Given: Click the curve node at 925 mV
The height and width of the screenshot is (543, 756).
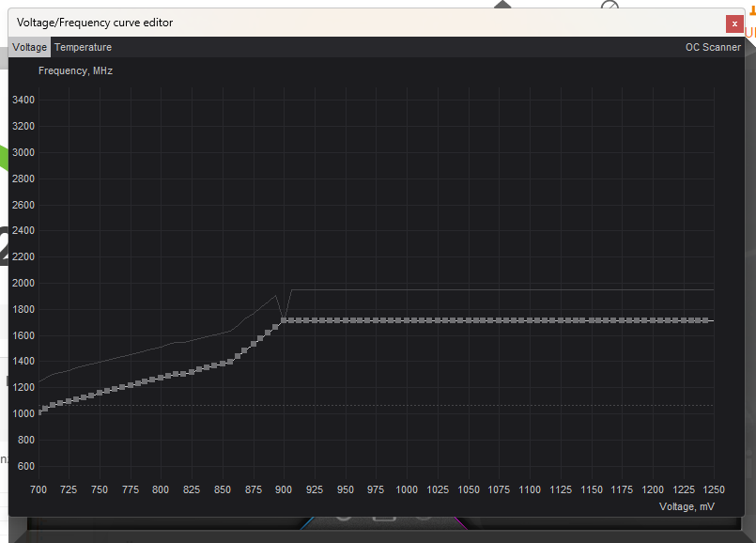Looking at the screenshot, I should pyautogui.click(x=315, y=320).
